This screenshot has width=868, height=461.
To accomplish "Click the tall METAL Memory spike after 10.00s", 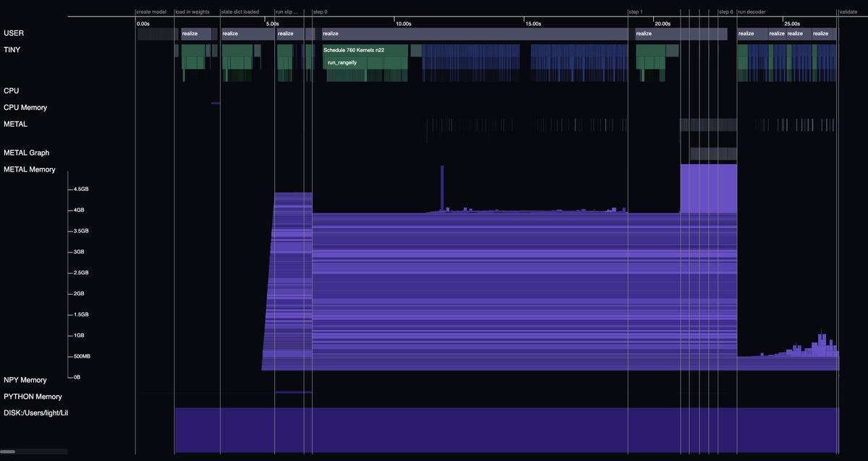I will pos(442,188).
